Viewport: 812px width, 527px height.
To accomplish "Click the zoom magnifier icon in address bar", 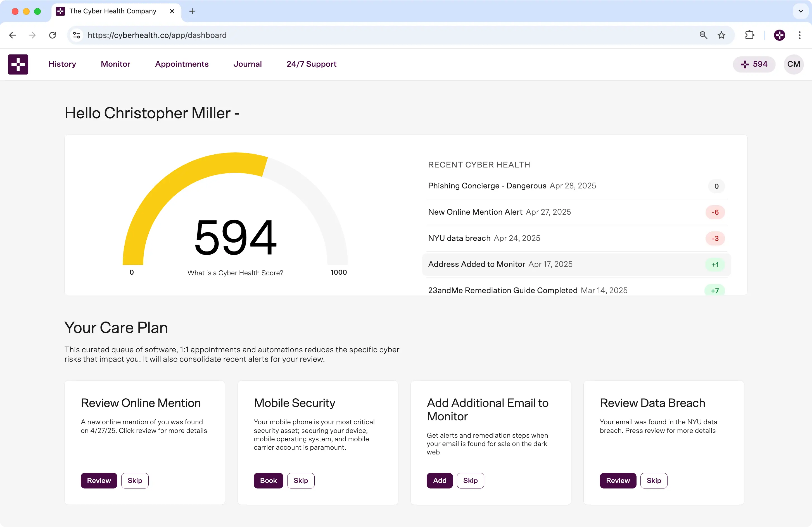I will pyautogui.click(x=703, y=35).
